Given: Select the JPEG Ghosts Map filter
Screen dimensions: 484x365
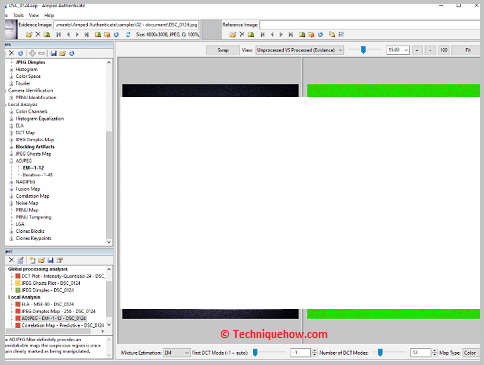Looking at the screenshot, I should click(33, 154).
